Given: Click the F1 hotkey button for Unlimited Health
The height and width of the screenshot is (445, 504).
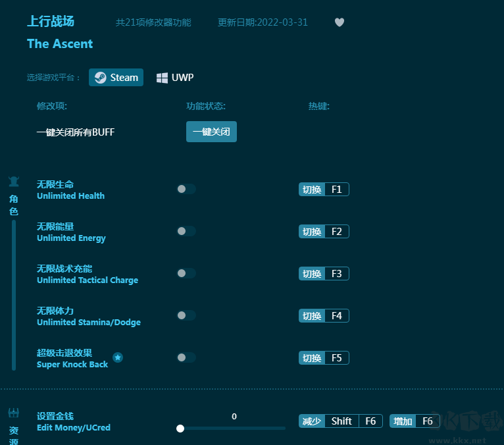Looking at the screenshot, I should (x=324, y=190).
